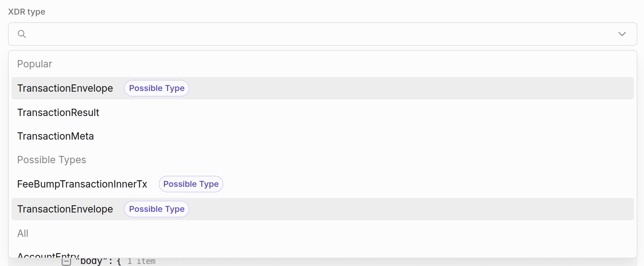Close the XDR type dropdown with its chevron
Screen dimensions: 644x266
pyautogui.click(x=622, y=34)
